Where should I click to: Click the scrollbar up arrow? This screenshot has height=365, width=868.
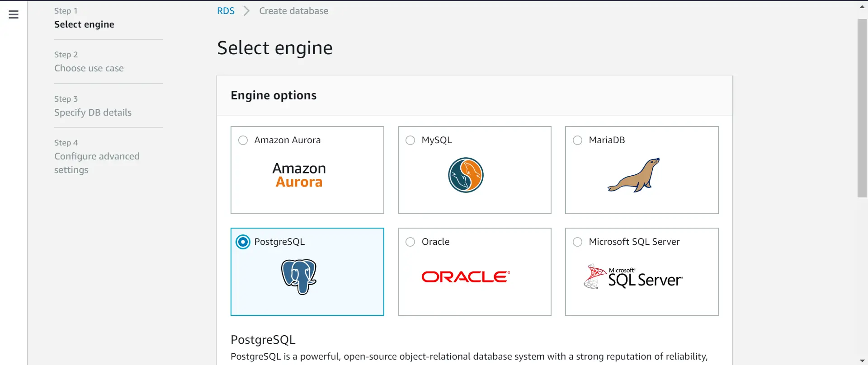[862, 7]
